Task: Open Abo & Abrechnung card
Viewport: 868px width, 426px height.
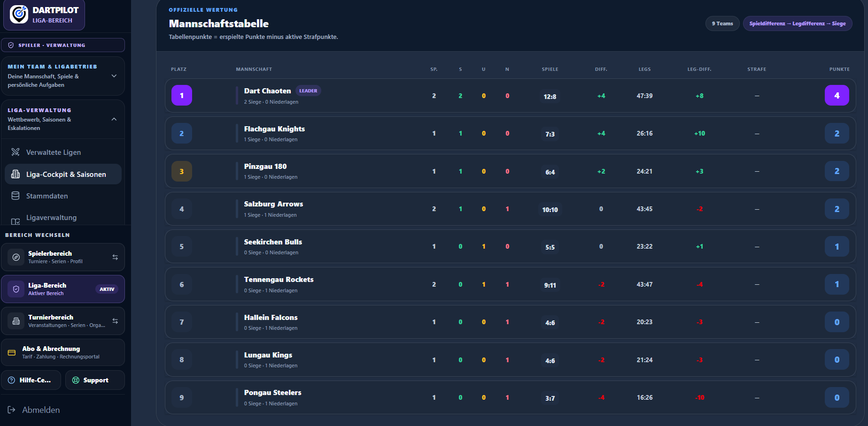Action: tap(63, 352)
